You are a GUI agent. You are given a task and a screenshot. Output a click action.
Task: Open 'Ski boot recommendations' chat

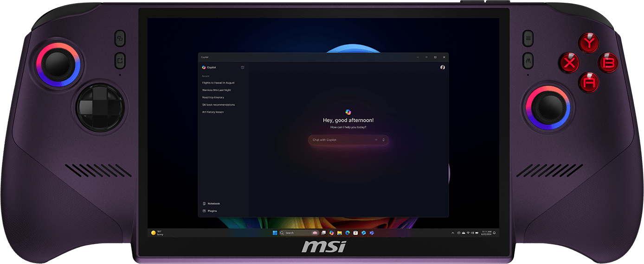219,105
